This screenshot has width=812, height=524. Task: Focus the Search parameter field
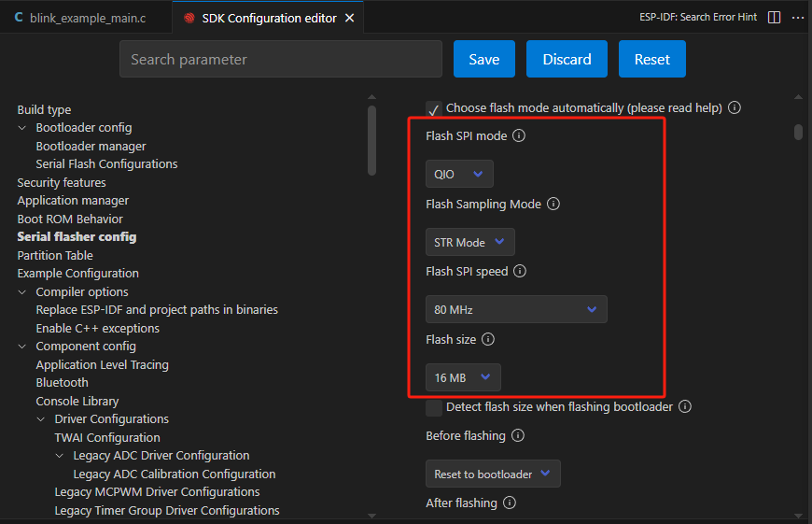[x=281, y=59]
